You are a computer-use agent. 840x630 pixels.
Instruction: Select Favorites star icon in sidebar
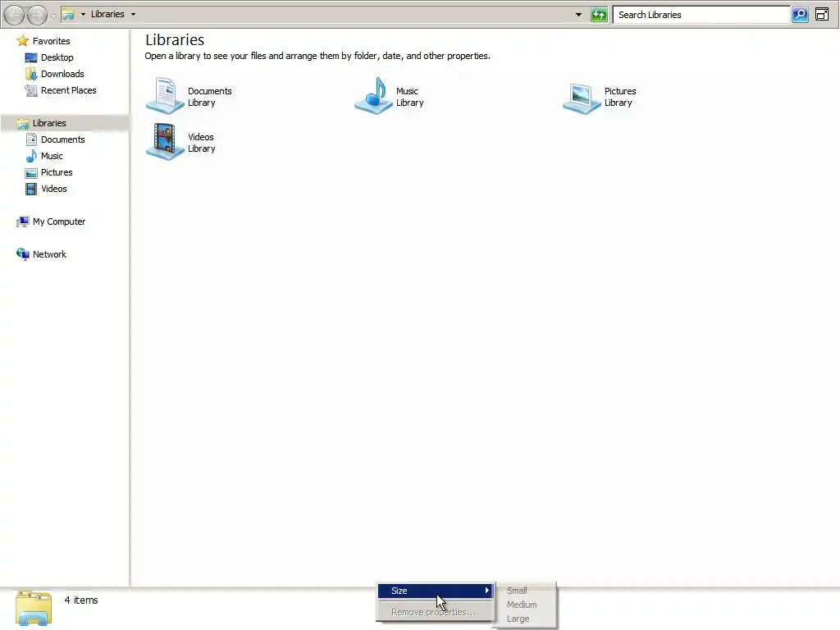(x=22, y=41)
